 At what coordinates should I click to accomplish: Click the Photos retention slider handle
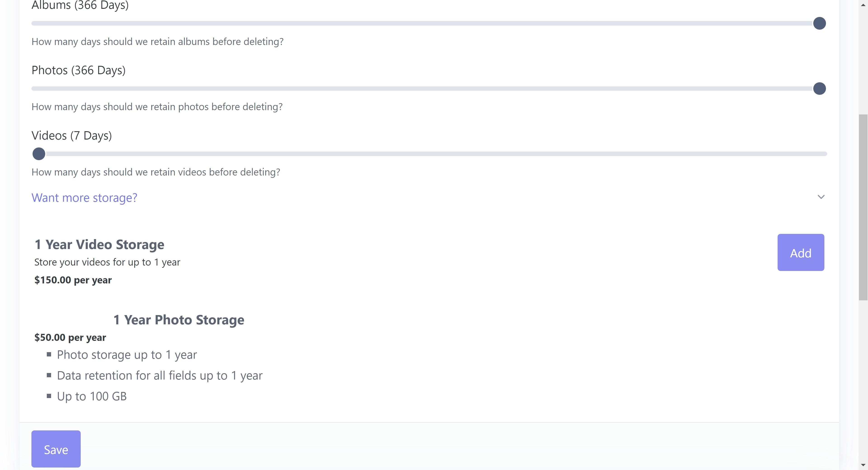[x=819, y=89]
